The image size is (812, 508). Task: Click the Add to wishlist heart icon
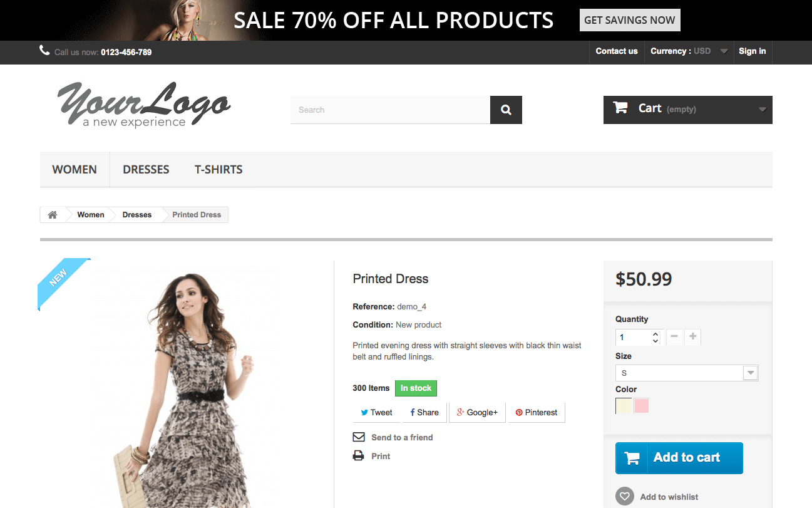pos(624,497)
